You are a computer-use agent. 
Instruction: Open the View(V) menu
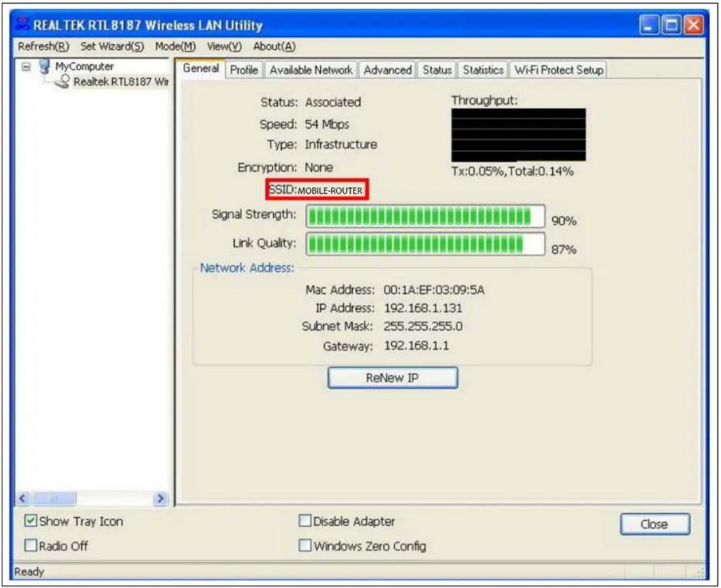225,47
